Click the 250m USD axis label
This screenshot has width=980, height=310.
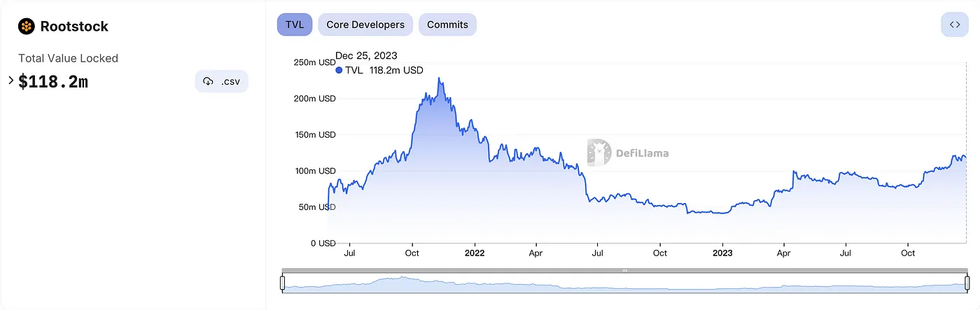[x=314, y=62]
